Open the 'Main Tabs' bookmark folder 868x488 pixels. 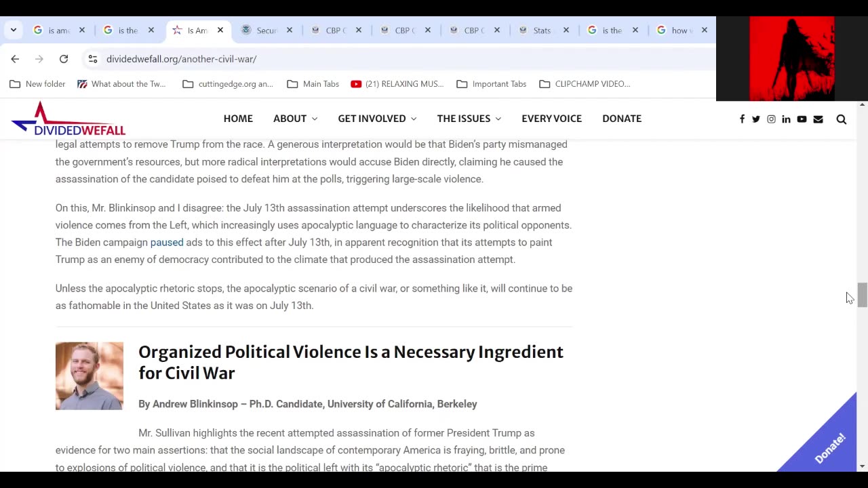[313, 84]
